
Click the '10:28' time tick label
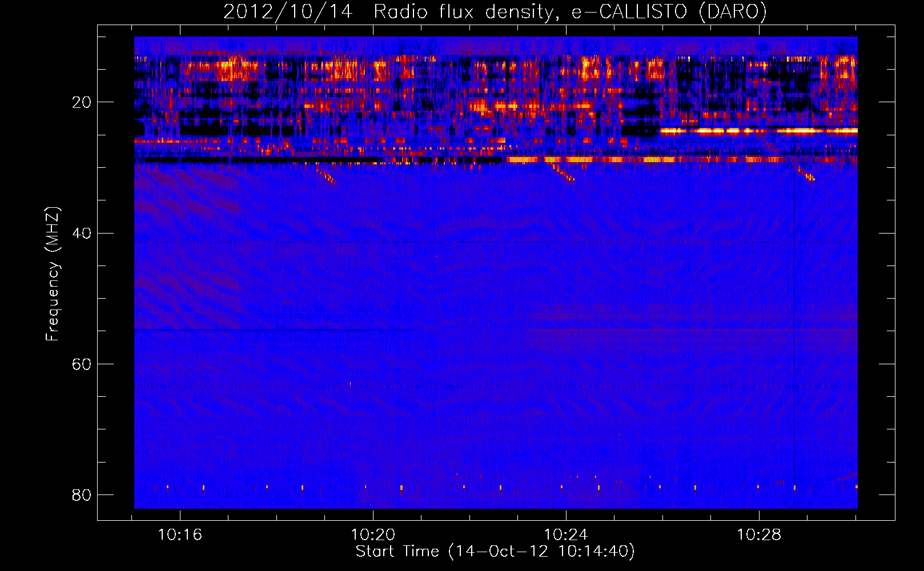759,535
